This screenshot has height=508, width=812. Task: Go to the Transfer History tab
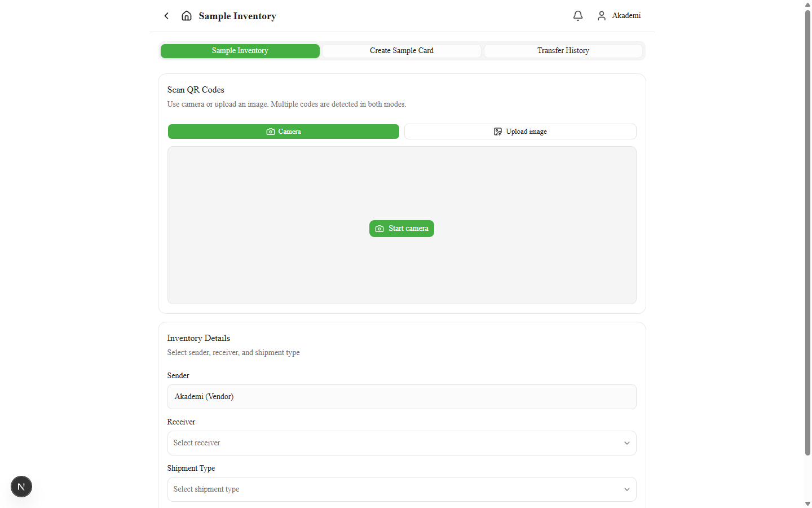click(x=563, y=51)
